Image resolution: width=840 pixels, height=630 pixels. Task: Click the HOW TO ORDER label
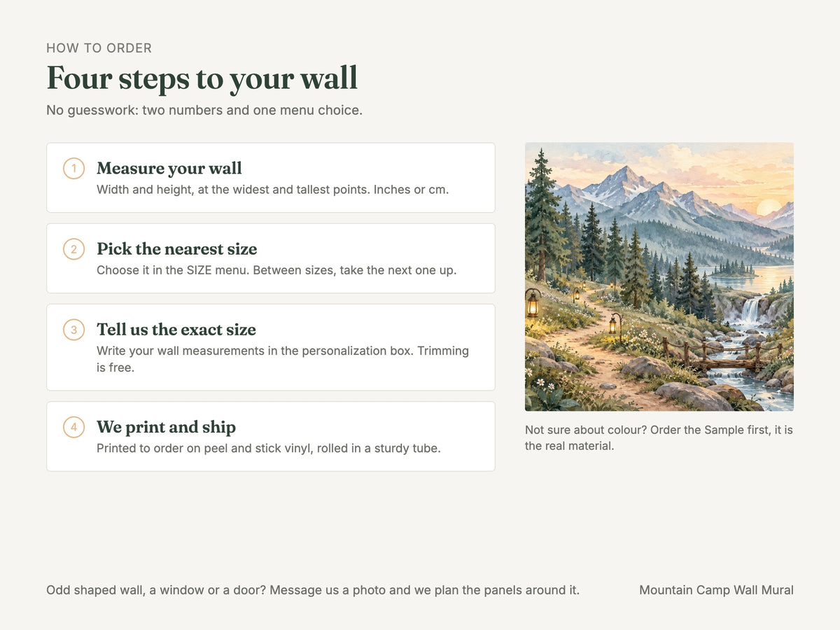(x=99, y=48)
